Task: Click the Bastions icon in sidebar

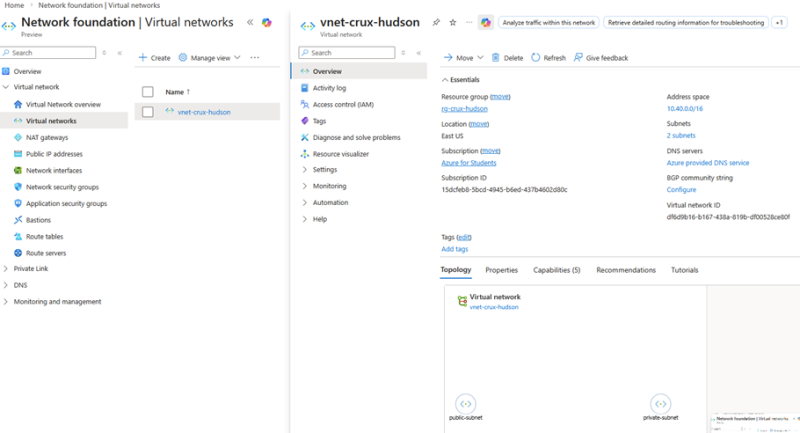Action: pyautogui.click(x=18, y=220)
